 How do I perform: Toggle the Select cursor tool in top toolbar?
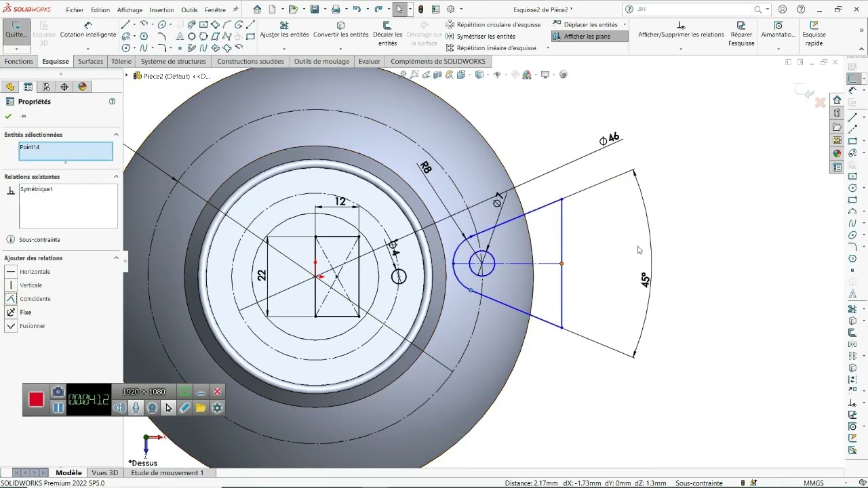(x=399, y=9)
